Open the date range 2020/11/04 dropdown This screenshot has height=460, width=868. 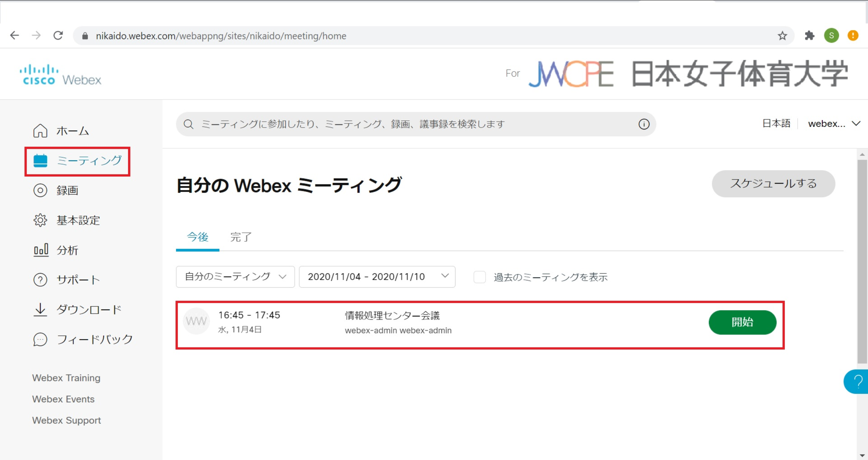tap(377, 277)
